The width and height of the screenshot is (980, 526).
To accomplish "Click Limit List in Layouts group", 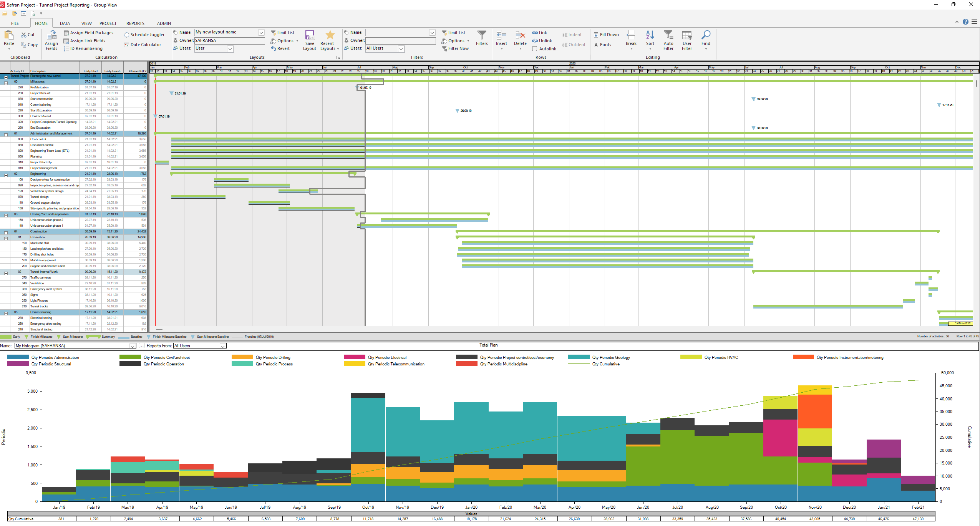I will point(282,33).
